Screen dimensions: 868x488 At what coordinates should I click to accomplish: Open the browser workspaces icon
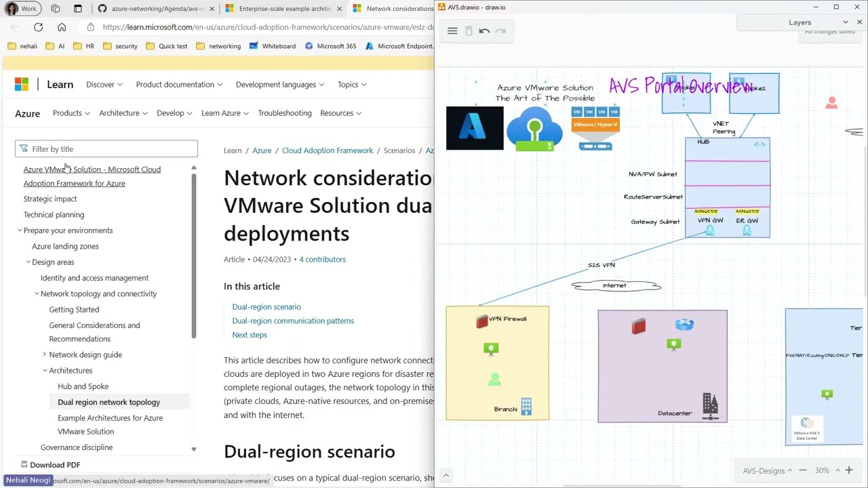click(56, 9)
